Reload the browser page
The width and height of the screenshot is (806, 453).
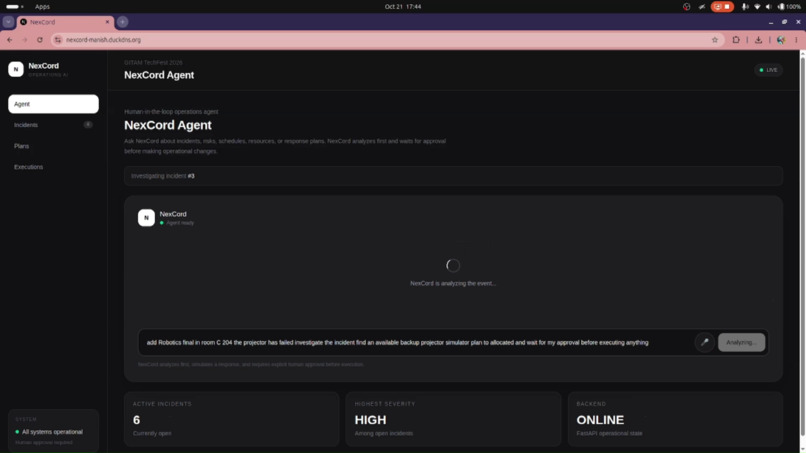point(40,40)
